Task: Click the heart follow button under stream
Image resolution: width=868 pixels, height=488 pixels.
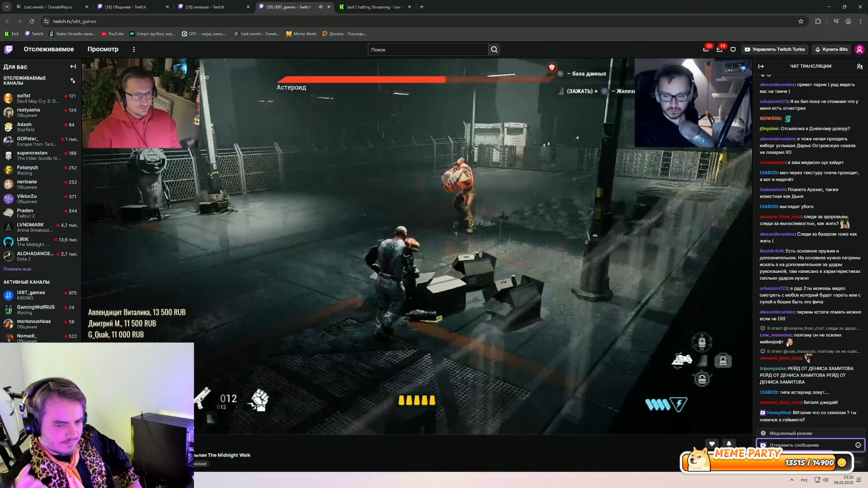Action: point(712,444)
